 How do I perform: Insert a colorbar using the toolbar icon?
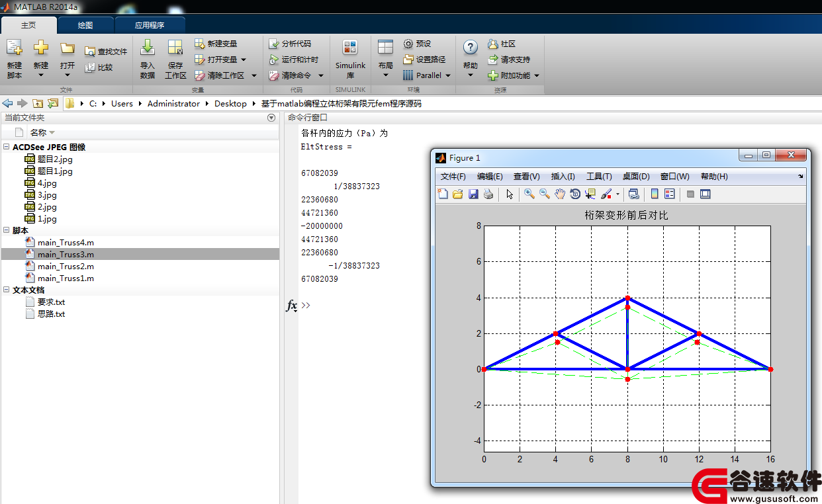655,194
